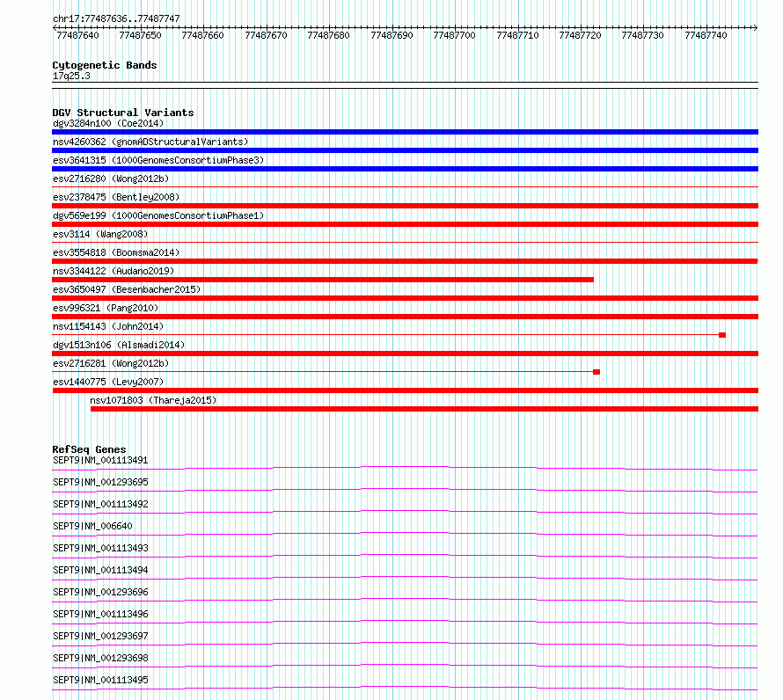Select the nsv4260362 gnomAD variant label
The image size is (783, 700).
tap(150, 142)
